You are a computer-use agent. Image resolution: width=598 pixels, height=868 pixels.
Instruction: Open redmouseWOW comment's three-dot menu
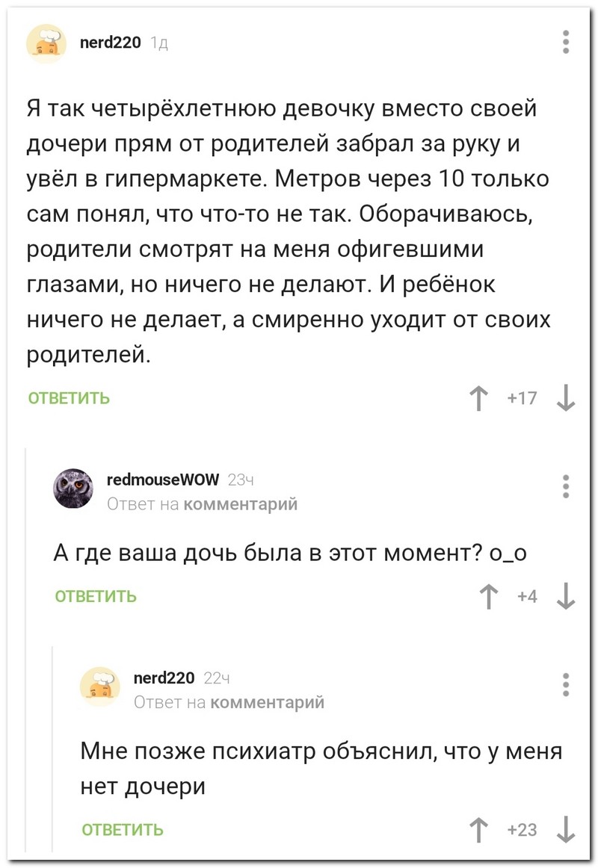566,486
